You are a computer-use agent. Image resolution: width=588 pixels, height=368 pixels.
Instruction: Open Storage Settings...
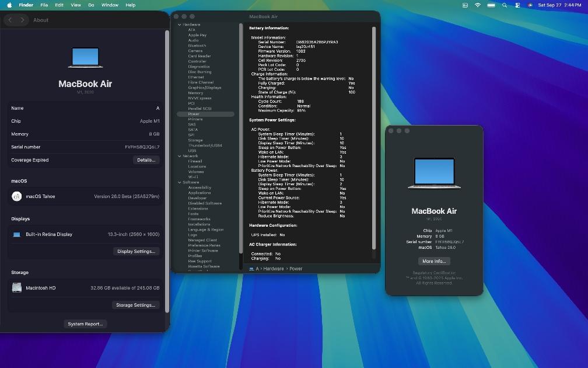[x=135, y=305]
